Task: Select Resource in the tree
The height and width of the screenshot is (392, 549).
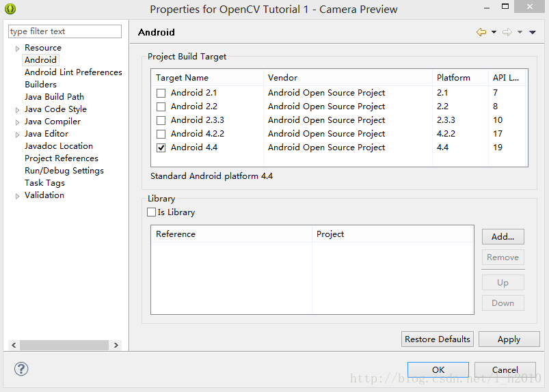Action: pyautogui.click(x=43, y=48)
